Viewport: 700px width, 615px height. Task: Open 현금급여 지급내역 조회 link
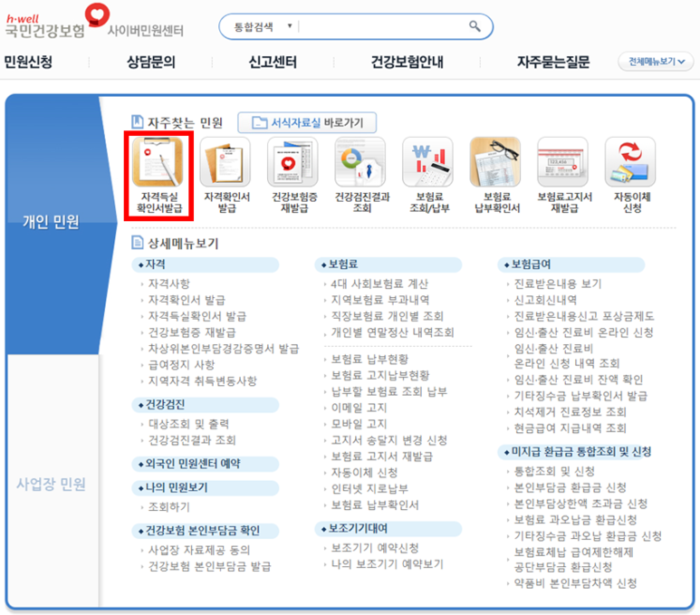571,428
